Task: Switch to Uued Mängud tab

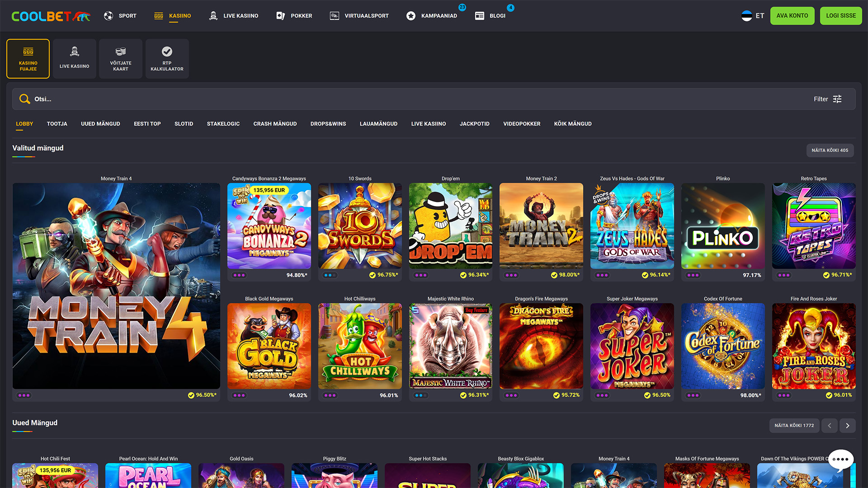Action: (100, 124)
